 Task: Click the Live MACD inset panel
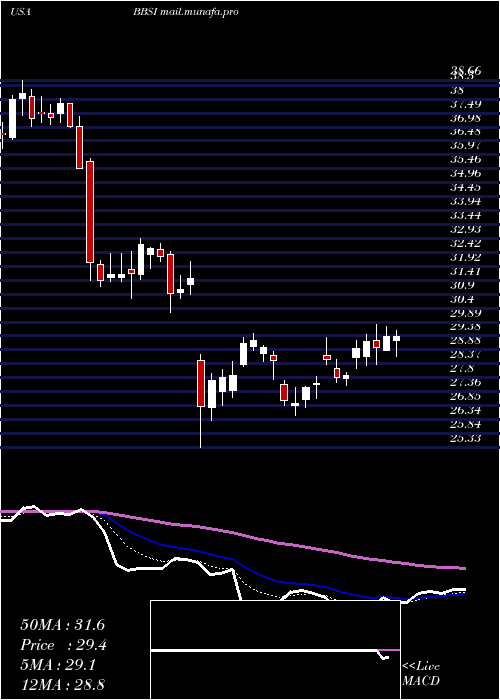[x=275, y=650]
